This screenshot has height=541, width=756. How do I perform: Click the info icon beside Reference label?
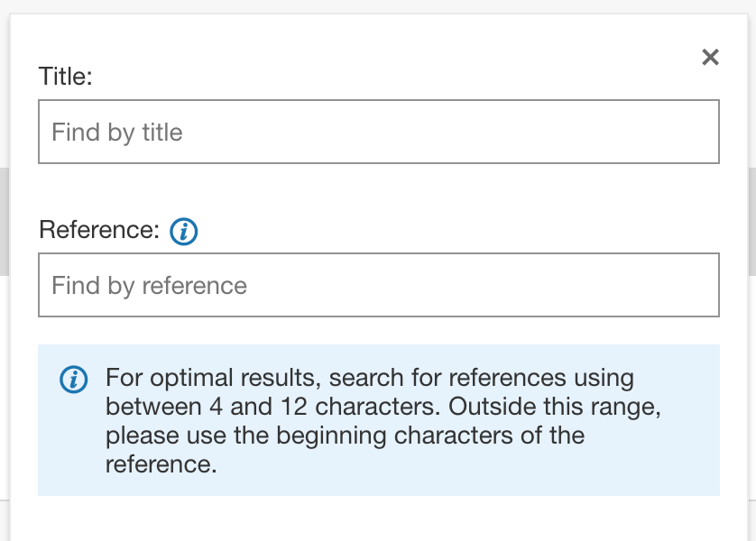pyautogui.click(x=184, y=232)
